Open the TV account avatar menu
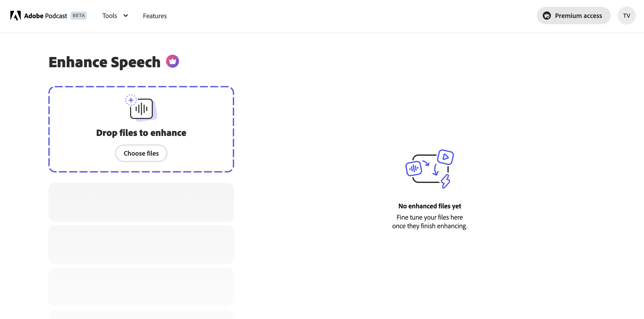The width and height of the screenshot is (644, 319). pos(627,15)
